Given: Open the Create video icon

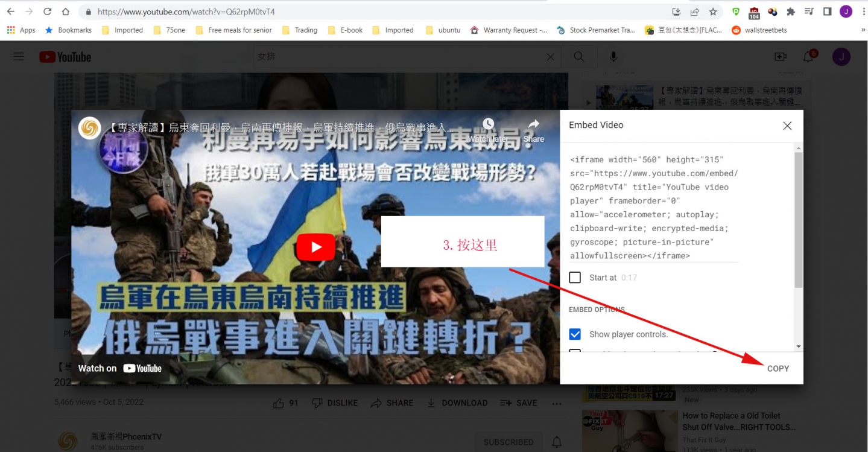Looking at the screenshot, I should [x=781, y=57].
